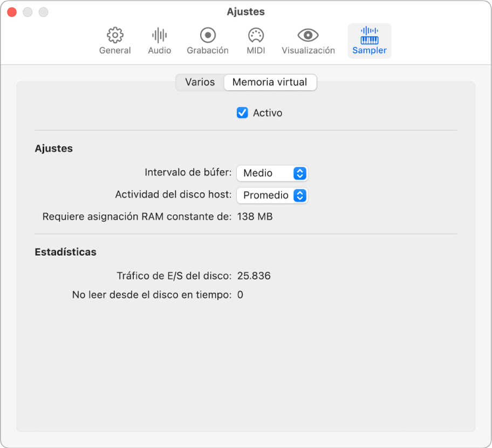
Task: Open the Actividad del disco host menu
Action: pos(272,195)
